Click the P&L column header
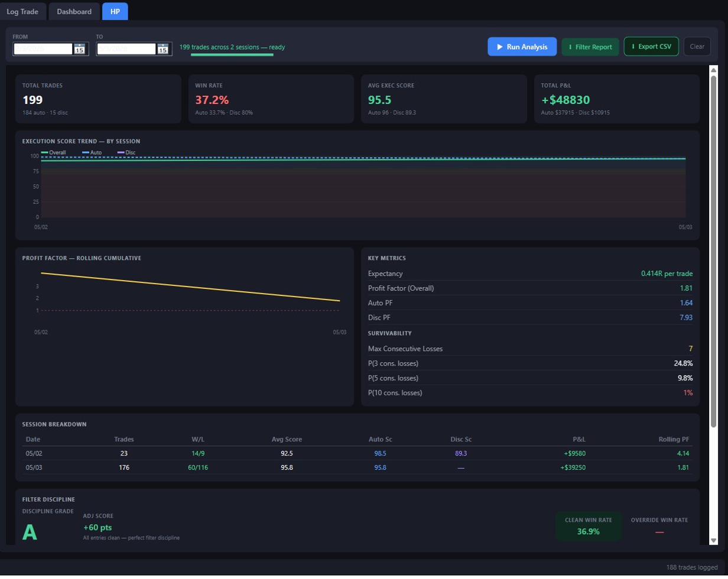728x579 pixels. 578,440
